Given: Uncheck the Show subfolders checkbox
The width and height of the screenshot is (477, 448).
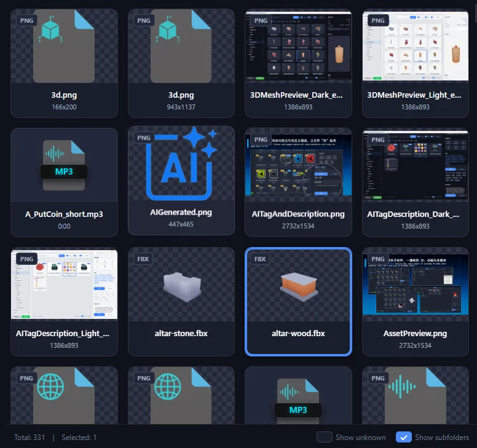Looking at the screenshot, I should [x=404, y=438].
